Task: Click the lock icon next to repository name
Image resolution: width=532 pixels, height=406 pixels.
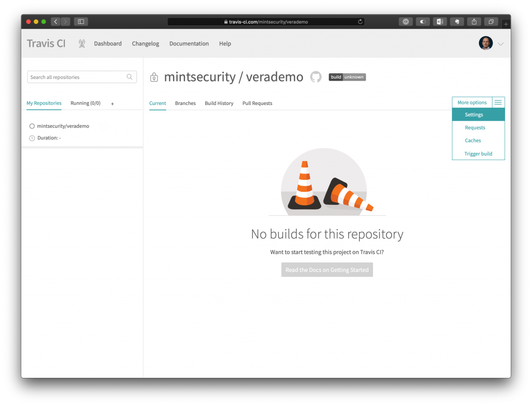Action: pyautogui.click(x=154, y=76)
